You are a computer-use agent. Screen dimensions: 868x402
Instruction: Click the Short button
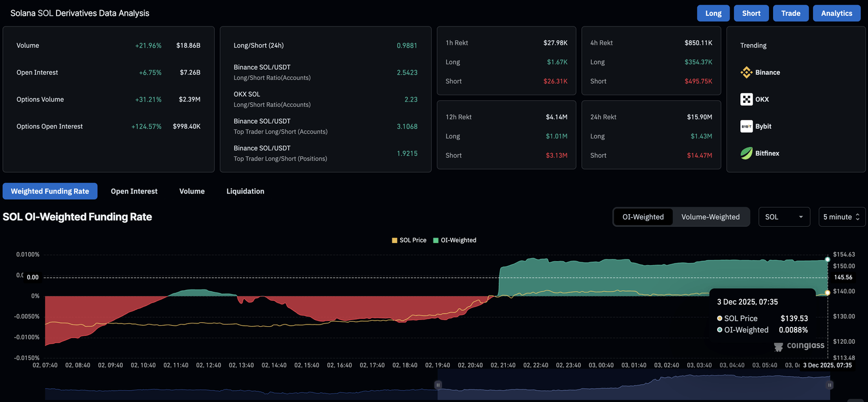pos(751,13)
